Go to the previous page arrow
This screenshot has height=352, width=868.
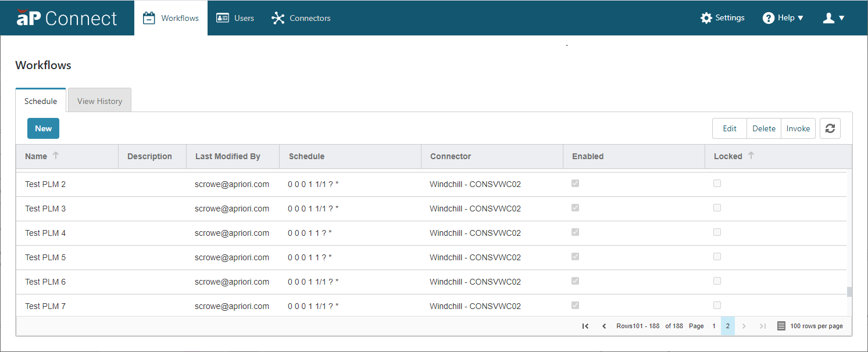(604, 326)
